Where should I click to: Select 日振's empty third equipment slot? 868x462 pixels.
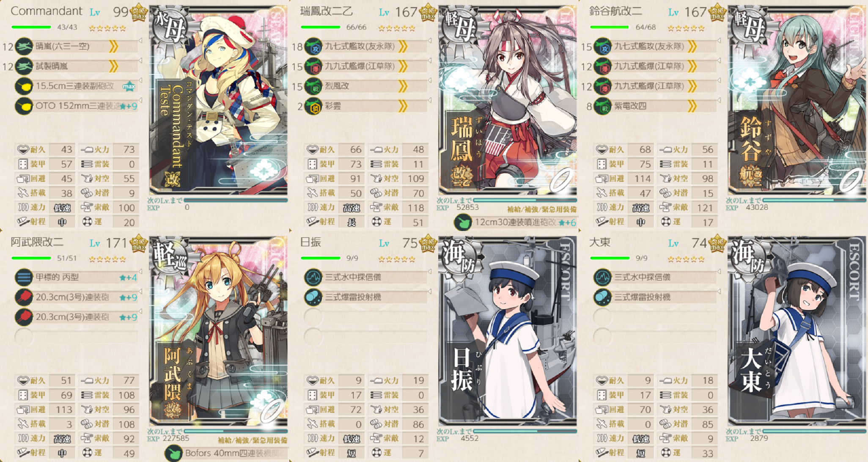click(366, 317)
